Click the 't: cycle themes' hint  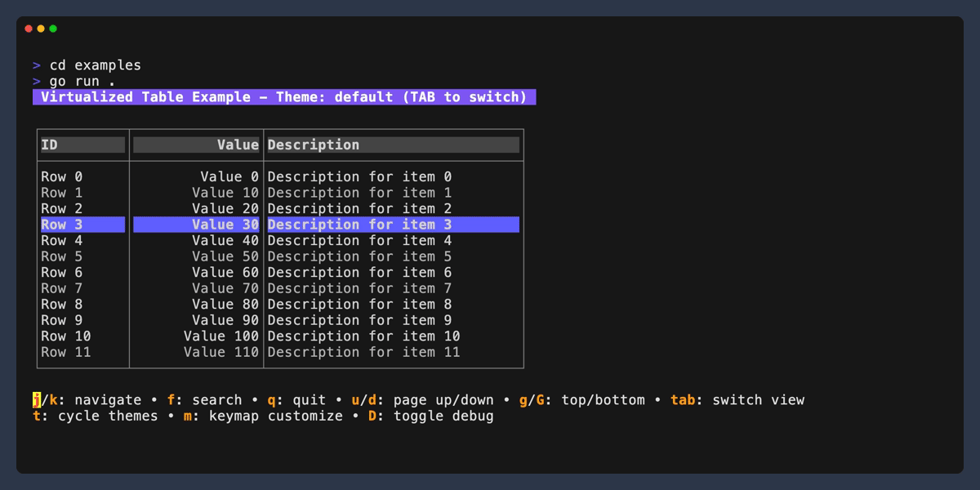[95, 416]
